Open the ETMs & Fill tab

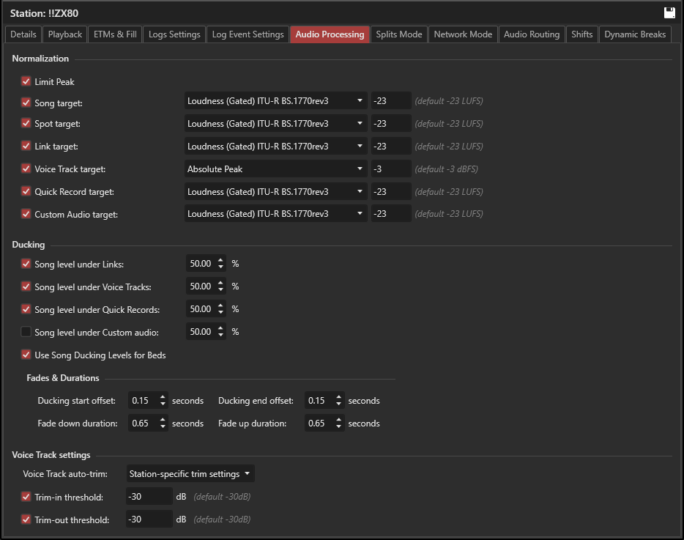[115, 34]
